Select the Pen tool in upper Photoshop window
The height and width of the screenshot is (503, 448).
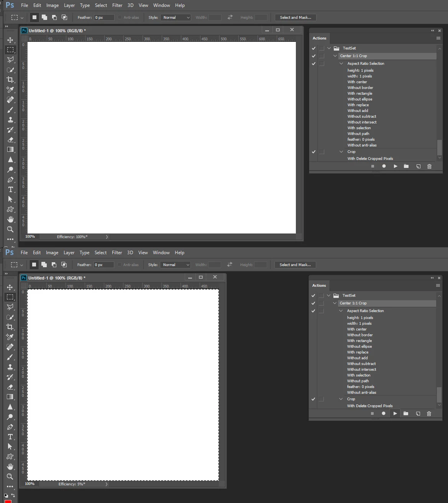(x=10, y=179)
